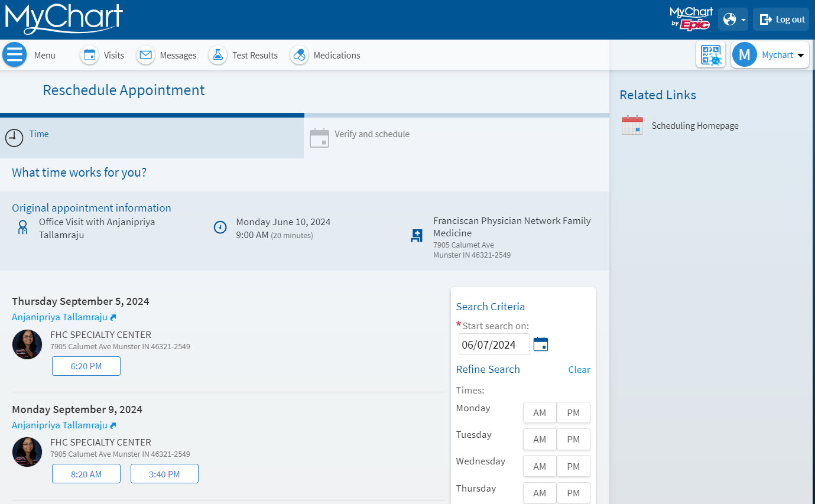Click the Messages menu label
This screenshot has height=504, width=815.
(178, 55)
